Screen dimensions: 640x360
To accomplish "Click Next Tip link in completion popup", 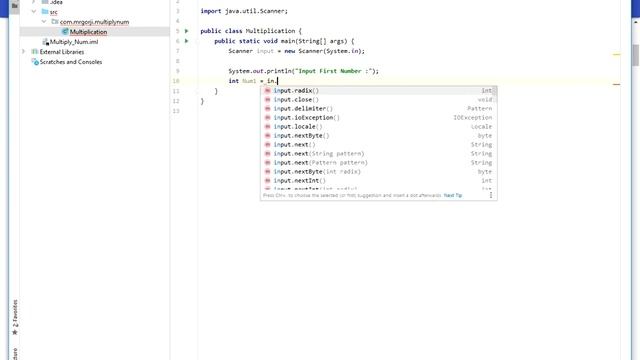I will [x=453, y=196].
